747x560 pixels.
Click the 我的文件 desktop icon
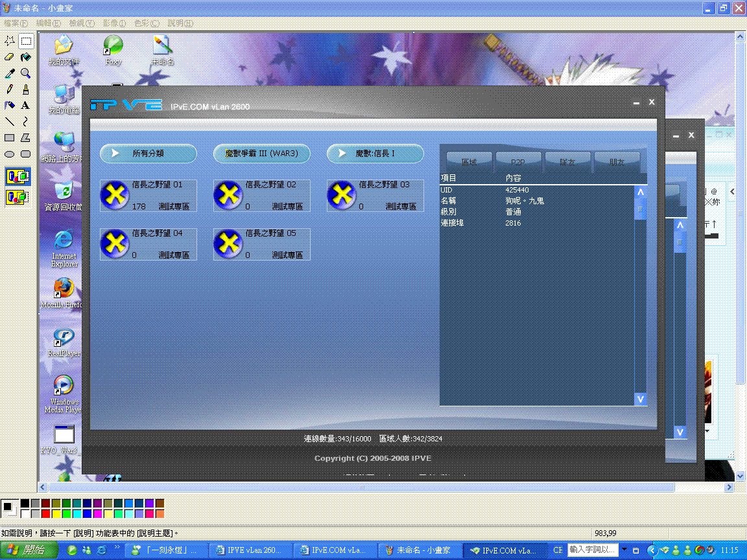pos(64,49)
